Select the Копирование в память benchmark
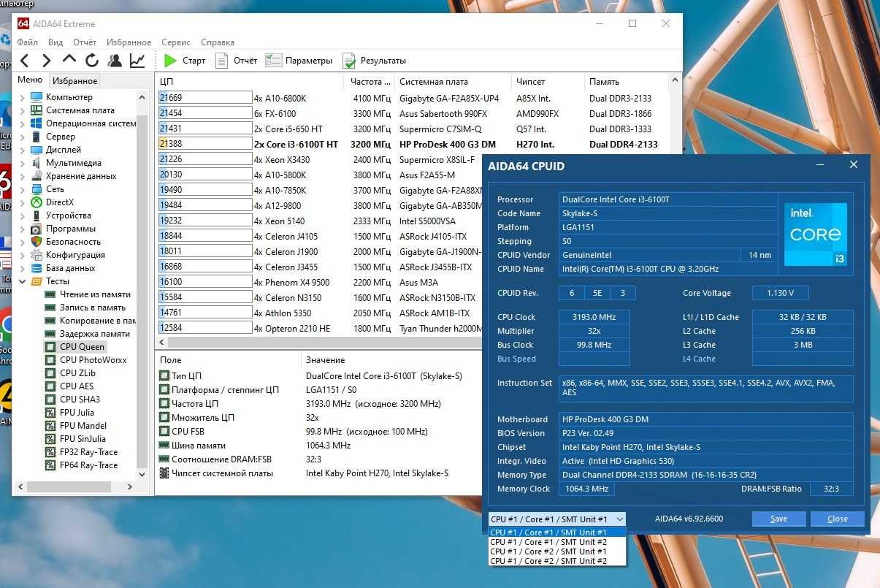 tap(90, 321)
